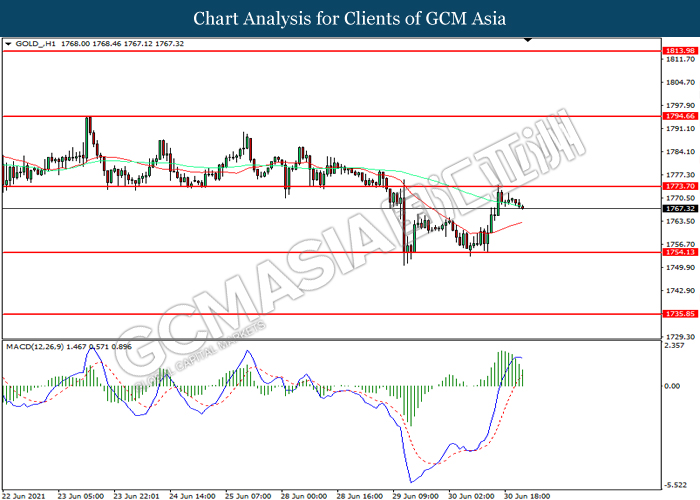Click the dropdown arrow beside GOLD_.H1 symbol
This screenshot has width=700, height=500.
tap(9, 44)
